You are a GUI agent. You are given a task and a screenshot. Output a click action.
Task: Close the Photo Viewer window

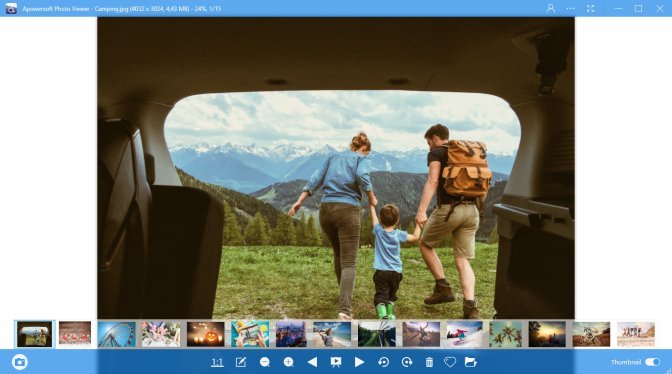pos(660,8)
